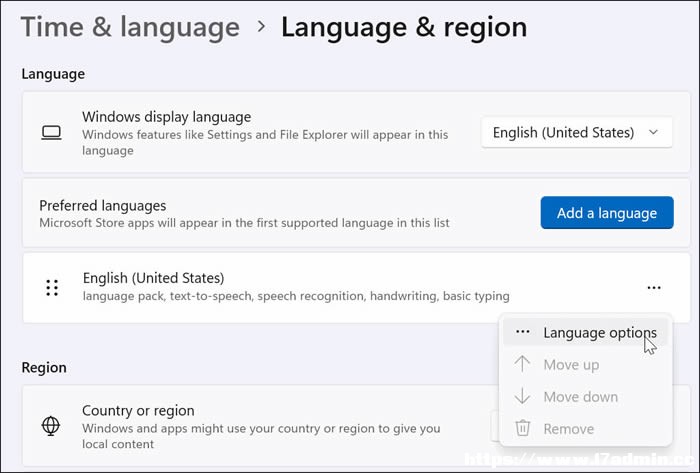
Task: Click the chevron in English (United States) dropdown
Action: point(654,132)
